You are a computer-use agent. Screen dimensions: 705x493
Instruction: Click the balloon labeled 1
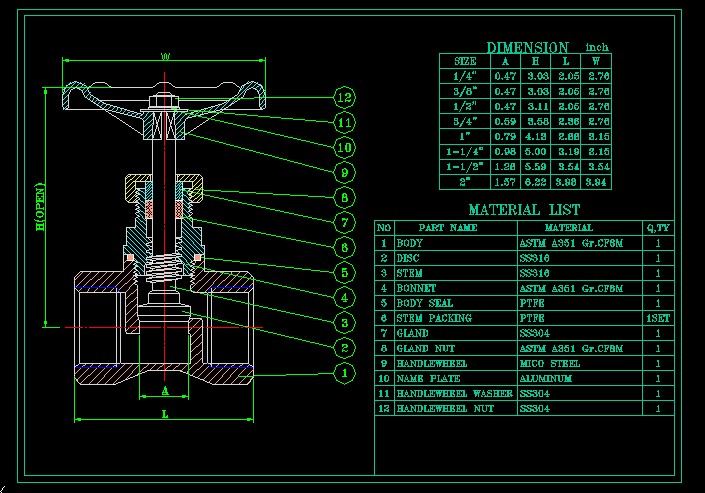344,373
